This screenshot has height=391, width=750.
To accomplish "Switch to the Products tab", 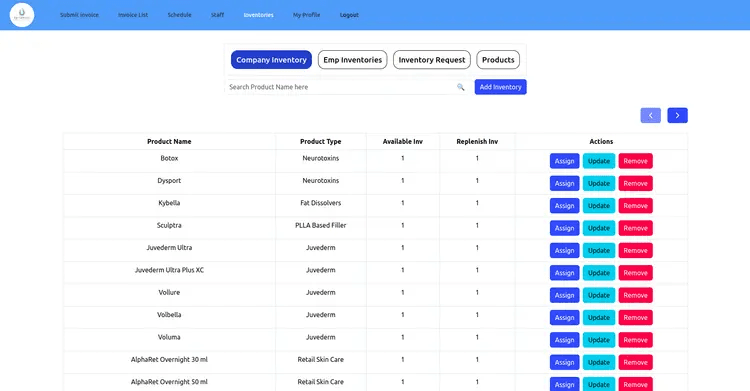I will 498,60.
